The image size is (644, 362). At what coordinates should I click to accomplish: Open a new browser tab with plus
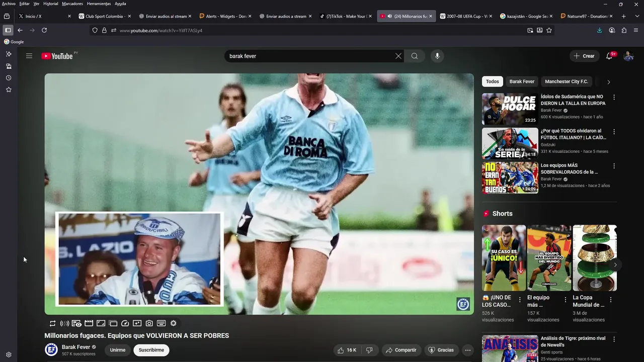click(624, 16)
